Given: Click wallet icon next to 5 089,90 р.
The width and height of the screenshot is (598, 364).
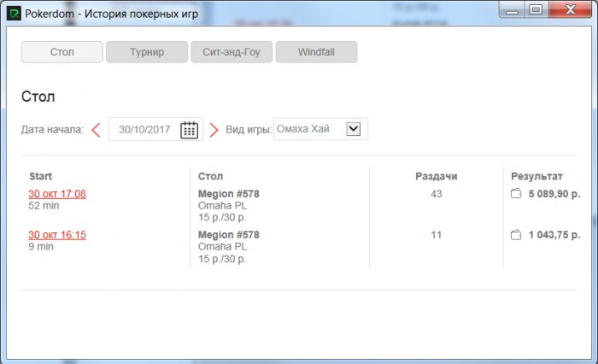Looking at the screenshot, I should 516,193.
